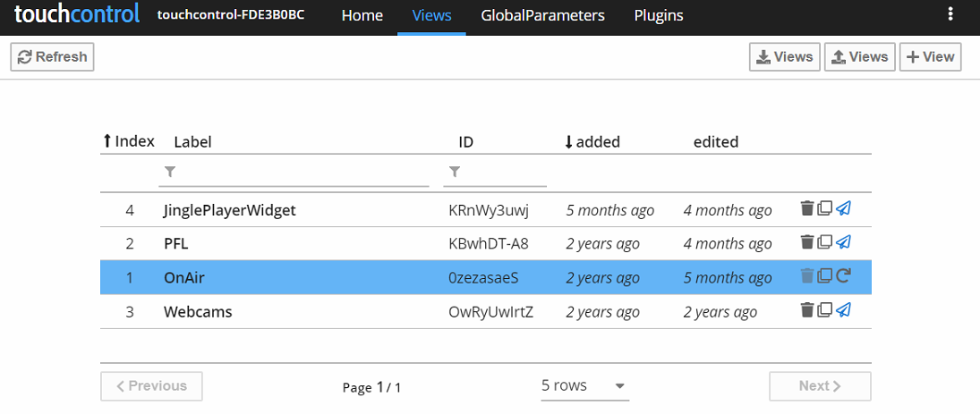
Task: Go to the Home tab
Action: click(362, 16)
